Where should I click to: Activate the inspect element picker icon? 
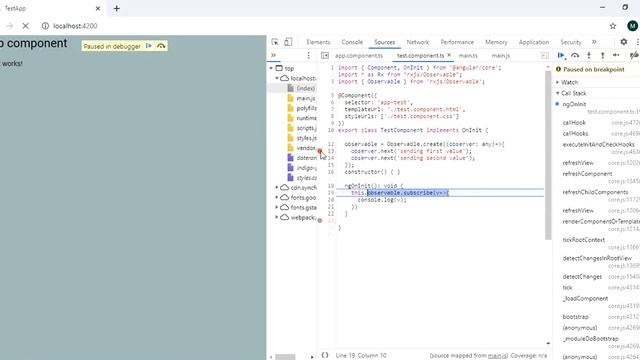tap(275, 42)
